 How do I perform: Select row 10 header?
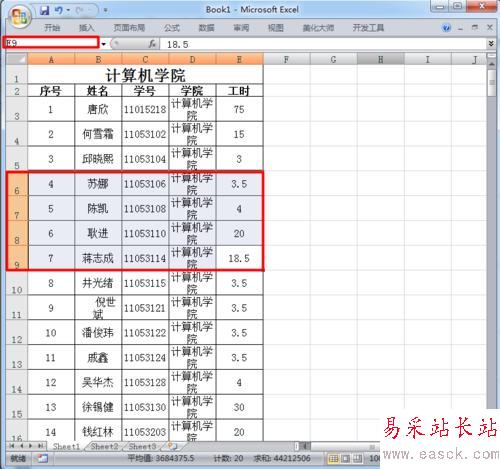17,283
